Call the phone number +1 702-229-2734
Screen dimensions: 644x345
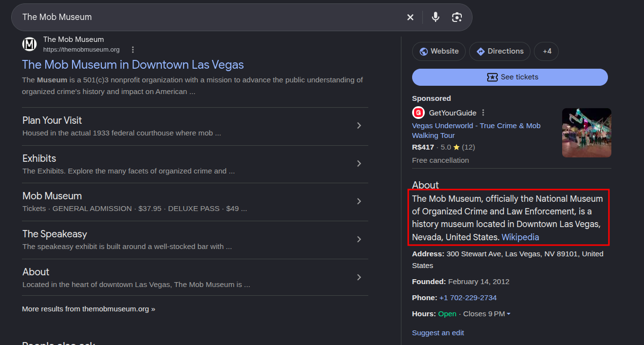[468, 298]
